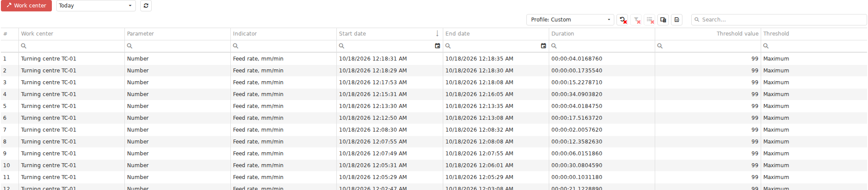Open the Start date filter calendar picker

(x=438, y=46)
